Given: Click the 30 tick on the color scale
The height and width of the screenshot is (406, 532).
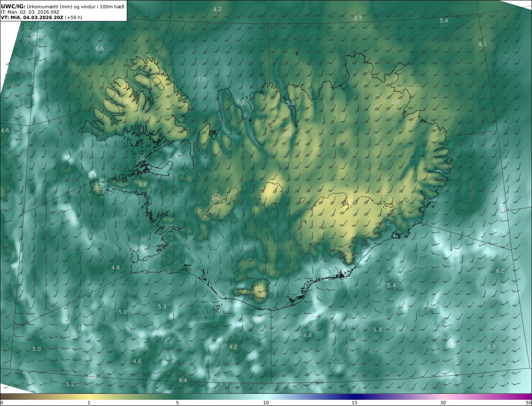Looking at the screenshot, I should click(x=443, y=403).
